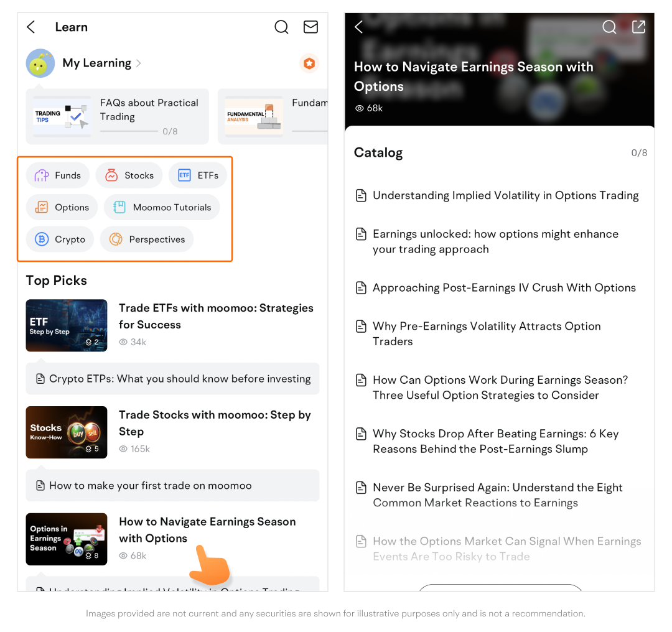Go back from the course catalog page
Viewport: 672px width, 632px height.
point(358,27)
